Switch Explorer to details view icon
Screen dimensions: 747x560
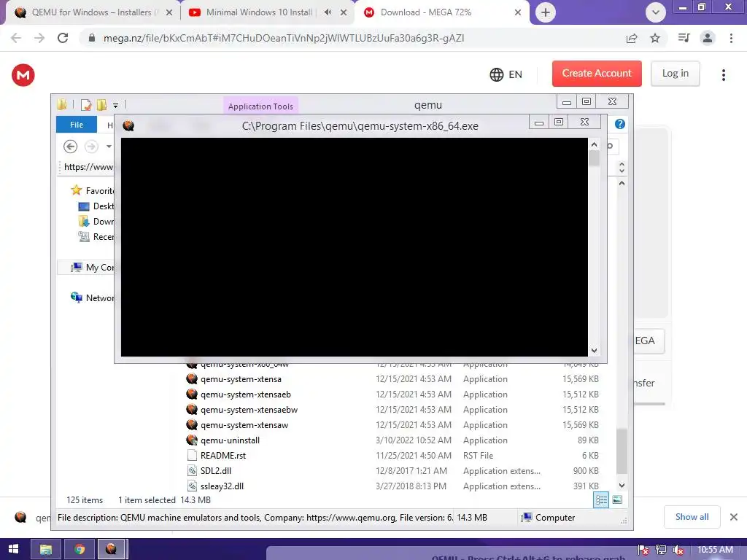coord(601,499)
